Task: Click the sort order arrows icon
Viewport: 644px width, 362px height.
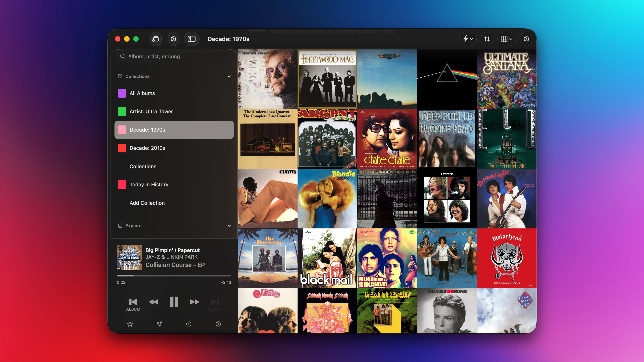Action: pos(487,39)
